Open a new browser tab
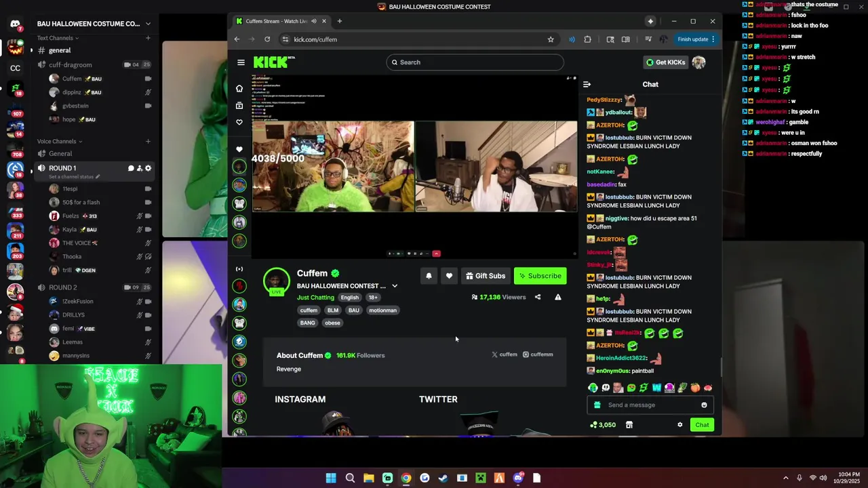868x488 pixels. click(340, 21)
